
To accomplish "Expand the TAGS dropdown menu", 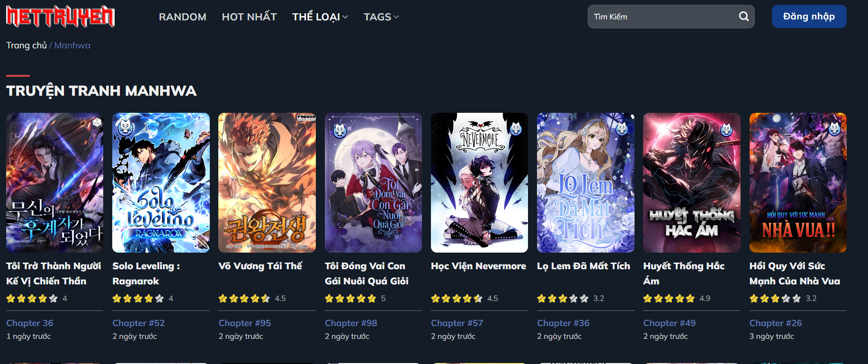I will 381,17.
